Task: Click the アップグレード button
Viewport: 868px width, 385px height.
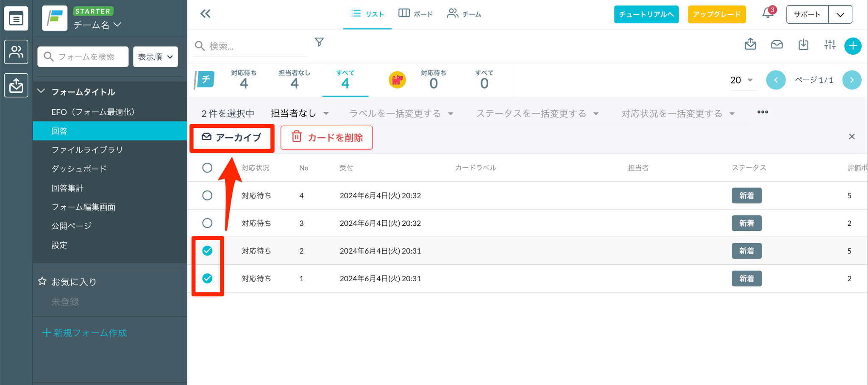Action: [x=716, y=14]
